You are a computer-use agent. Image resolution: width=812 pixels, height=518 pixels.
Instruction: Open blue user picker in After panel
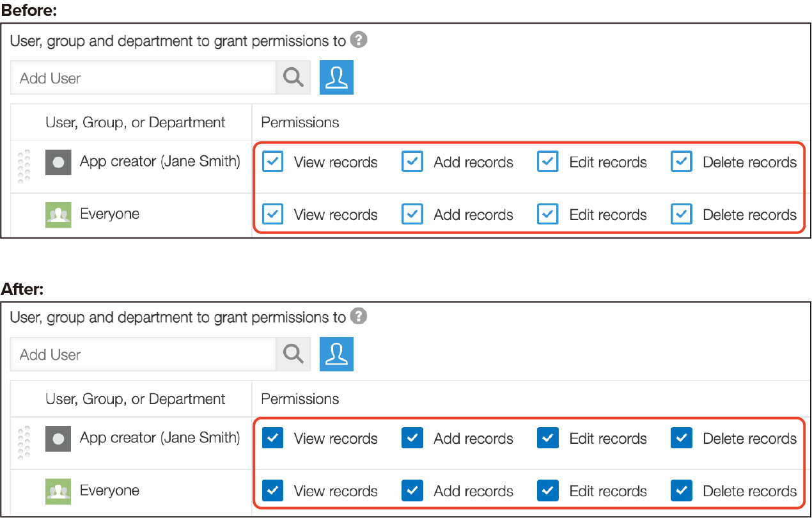click(x=336, y=354)
